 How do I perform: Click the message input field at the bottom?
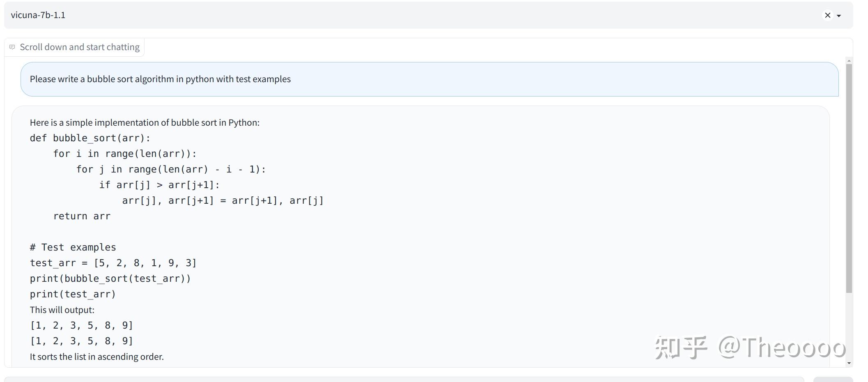[x=404, y=380]
